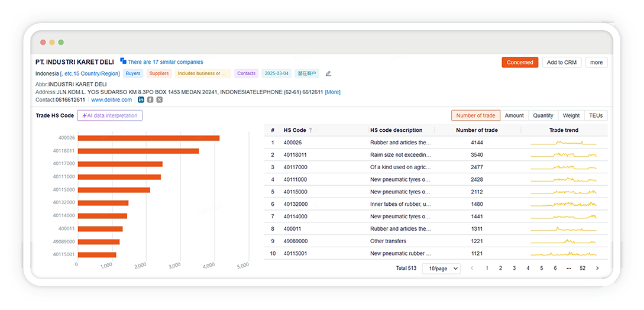Go to page 6
This screenshot has height=310, width=644.
555,268
